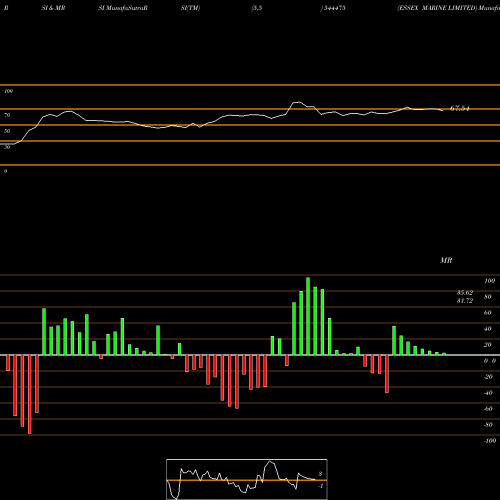Click the SI & MR header text

pyautogui.click(x=53, y=8)
